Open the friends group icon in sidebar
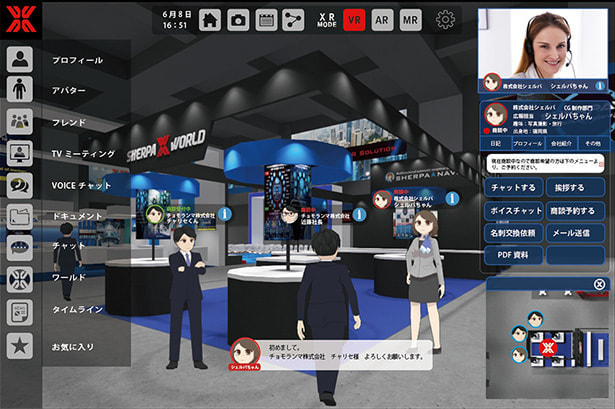Screen dimensions: 615x409 pyautogui.click(x=19, y=122)
